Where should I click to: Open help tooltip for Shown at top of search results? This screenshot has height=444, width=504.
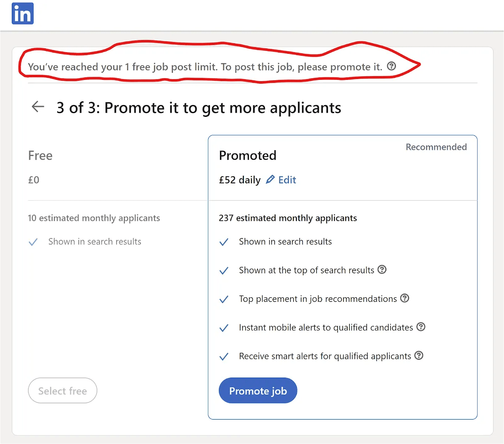point(382,270)
